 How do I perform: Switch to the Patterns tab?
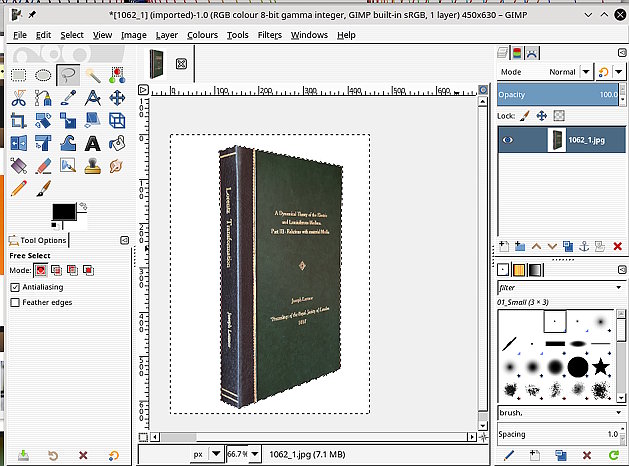tap(519, 270)
